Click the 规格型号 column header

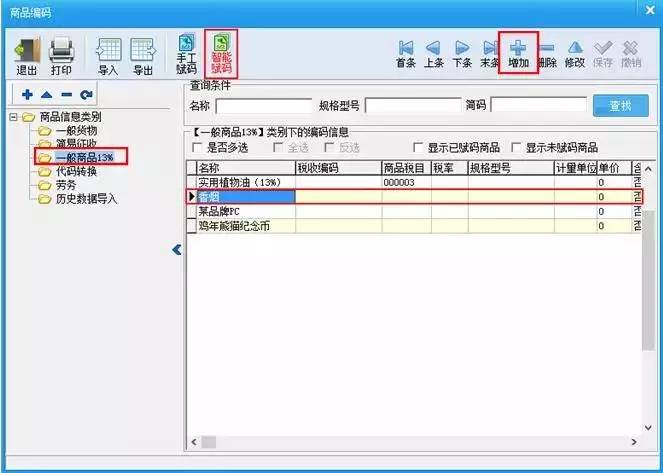(x=511, y=168)
